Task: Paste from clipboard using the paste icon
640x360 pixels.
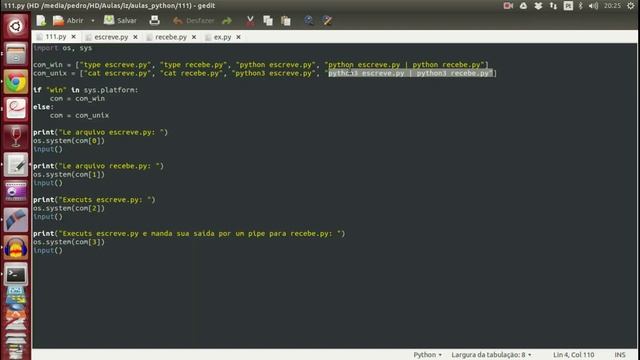Action: tap(286, 20)
